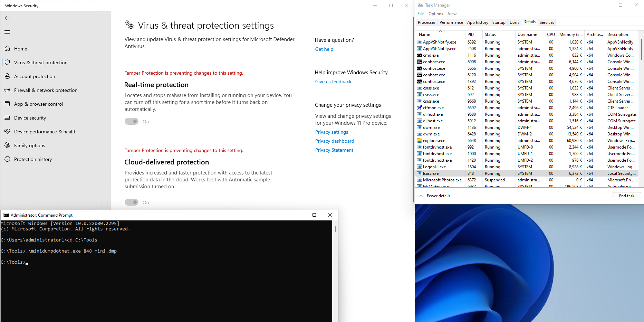Click the End task button

click(x=627, y=196)
